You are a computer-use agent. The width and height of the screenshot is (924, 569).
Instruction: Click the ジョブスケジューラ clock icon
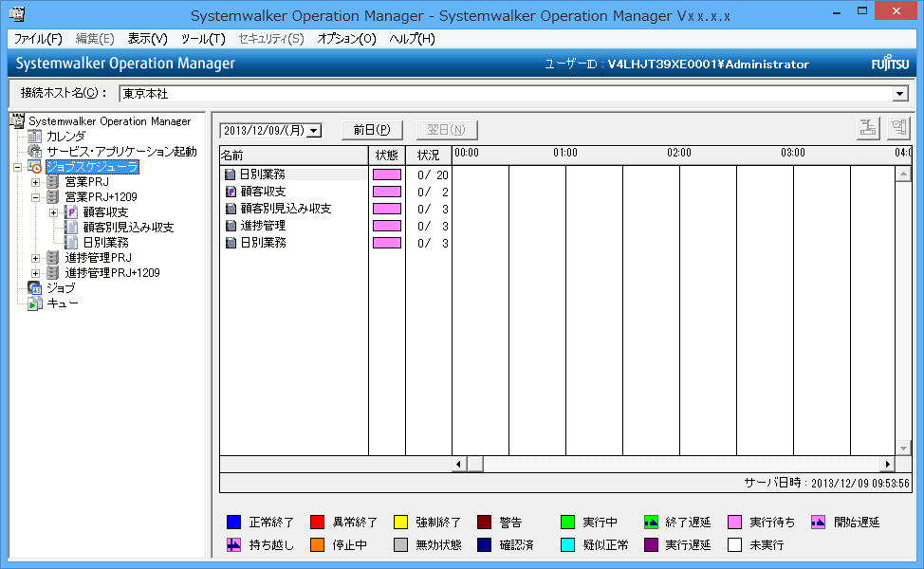click(35, 167)
